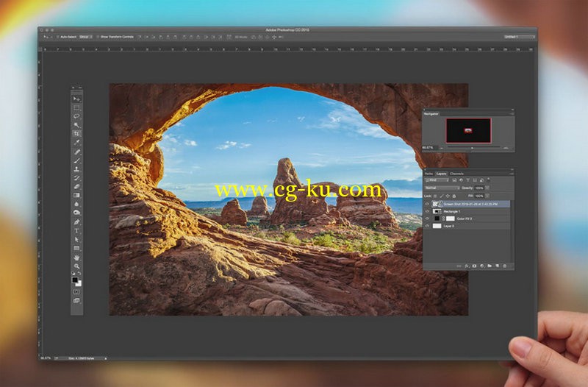
Task: Select the Path Selection tool
Action: [76, 239]
